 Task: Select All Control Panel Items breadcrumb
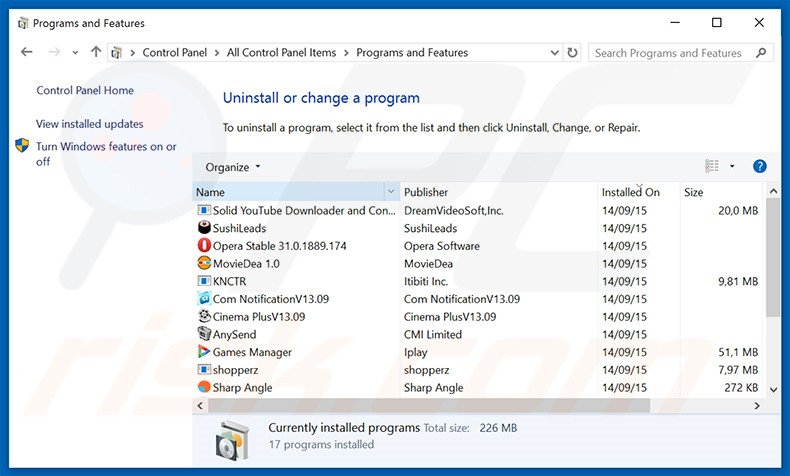(x=284, y=53)
